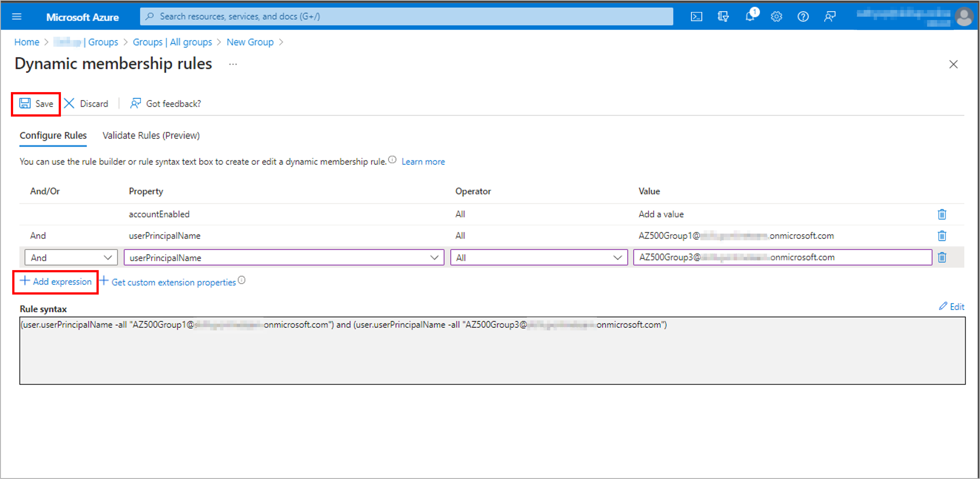Close the Dynamic membership rules pane
The height and width of the screenshot is (479, 980).
click(953, 64)
